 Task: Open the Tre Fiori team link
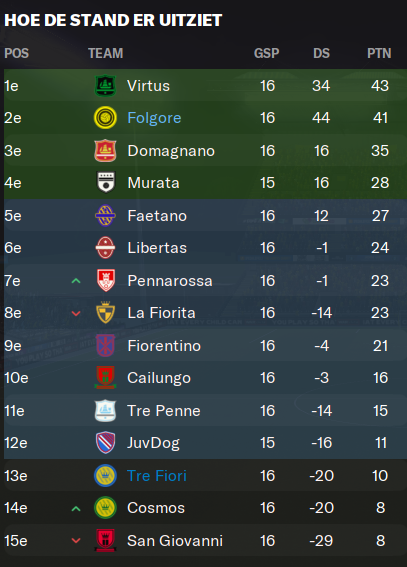click(157, 476)
